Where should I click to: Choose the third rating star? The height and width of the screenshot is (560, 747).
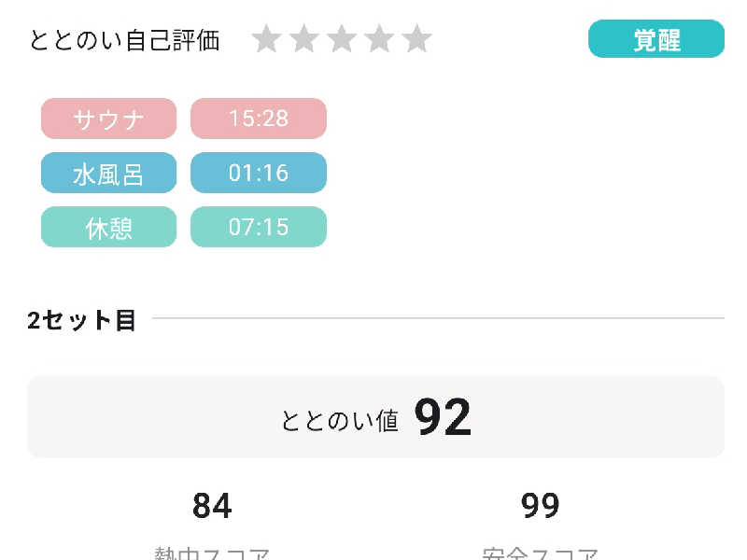(342, 39)
